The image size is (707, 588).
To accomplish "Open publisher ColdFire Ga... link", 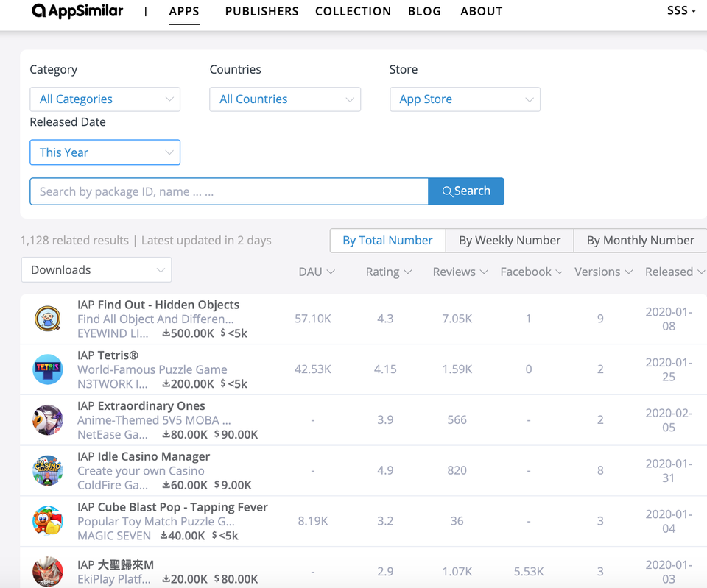I will (x=113, y=485).
